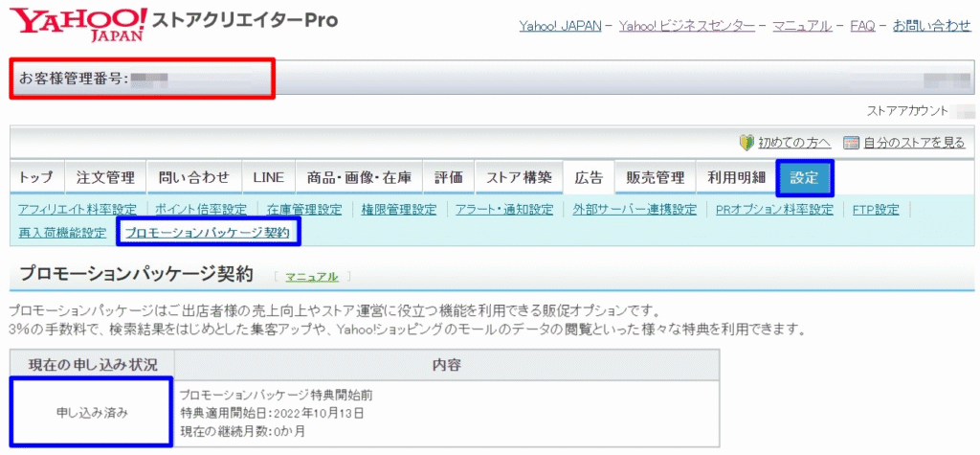
Task: Open プロモーションパッケージ契約 submenu link
Action: pyautogui.click(x=208, y=233)
